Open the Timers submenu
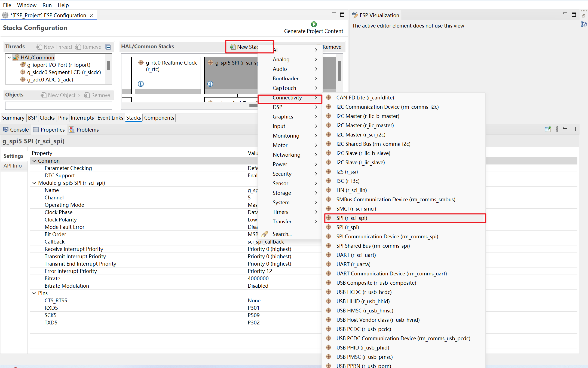588x368 pixels. coord(290,212)
